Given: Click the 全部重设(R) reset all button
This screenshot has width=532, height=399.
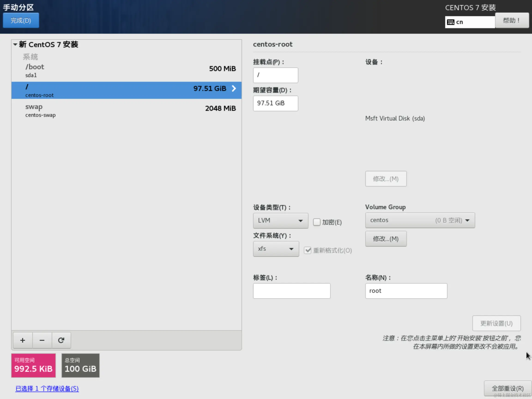Looking at the screenshot, I should pos(507,388).
